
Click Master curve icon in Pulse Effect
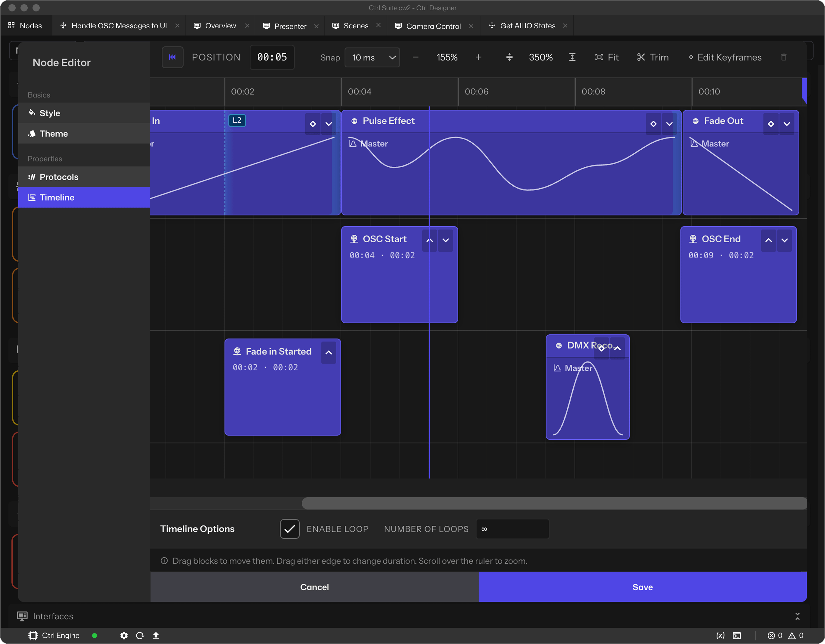[353, 144]
